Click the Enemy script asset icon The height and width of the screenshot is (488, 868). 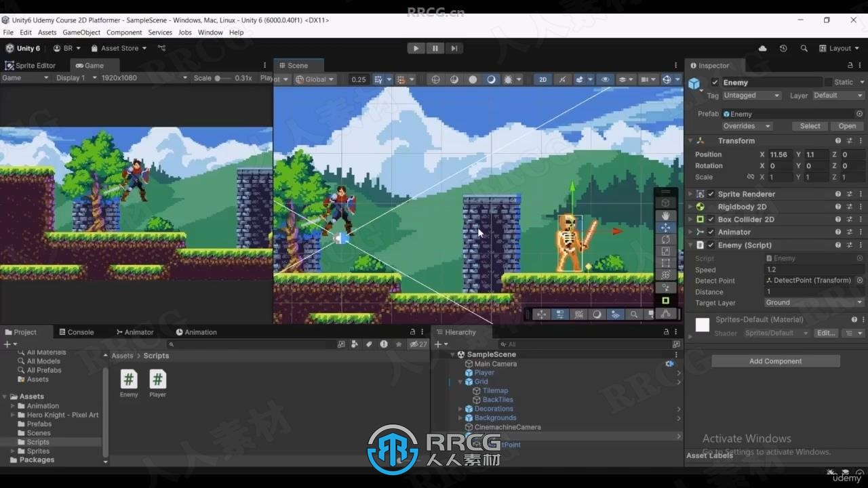pos(129,379)
